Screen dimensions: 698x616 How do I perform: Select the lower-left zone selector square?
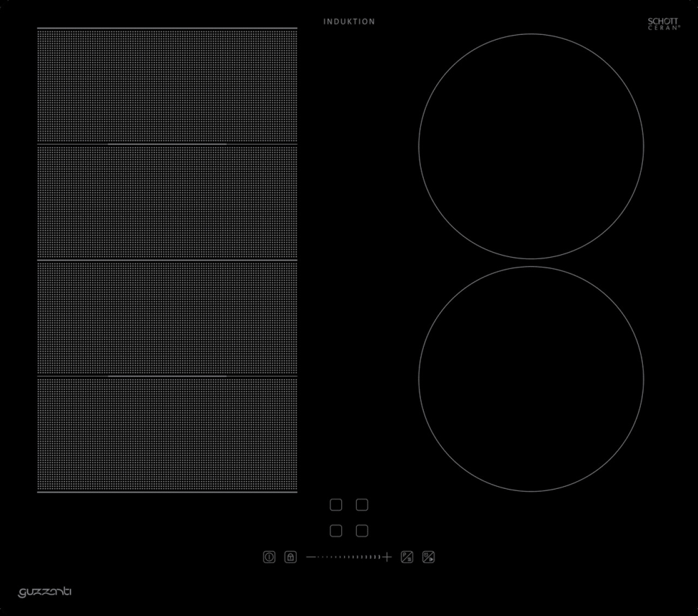point(336,530)
